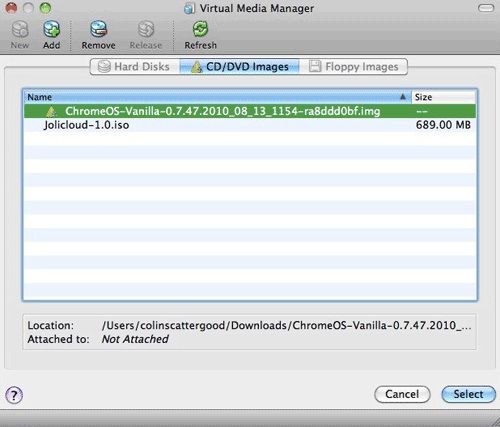Image resolution: width=500 pixels, height=427 pixels.
Task: Click the 689.00 MB size value
Action: 443,125
